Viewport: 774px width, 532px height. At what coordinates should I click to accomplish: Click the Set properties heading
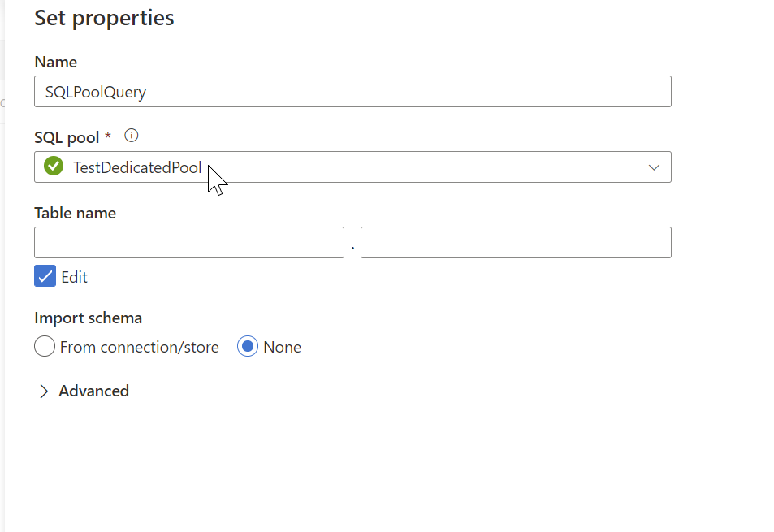[x=104, y=18]
